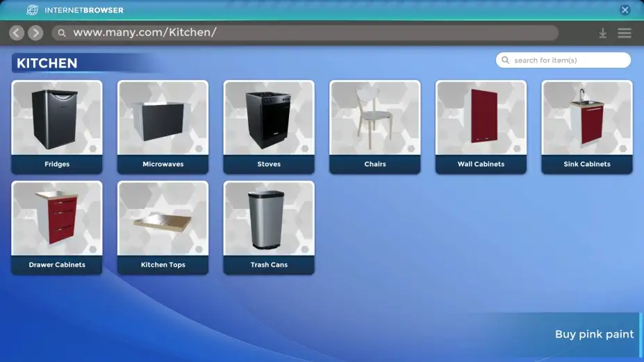644x362 pixels.
Task: Focus the search for item(s) field
Action: (x=563, y=60)
